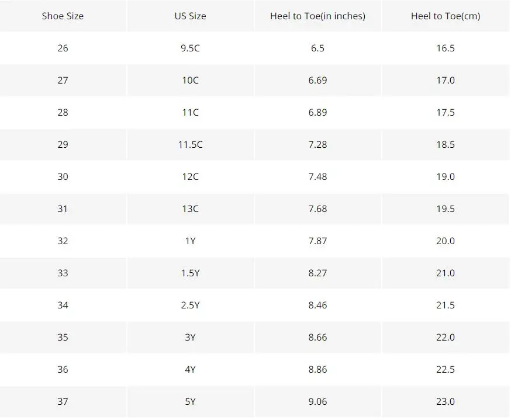Image resolution: width=511 pixels, height=420 pixels.
Task: Select the 3Y US size cell
Action: coord(191,337)
